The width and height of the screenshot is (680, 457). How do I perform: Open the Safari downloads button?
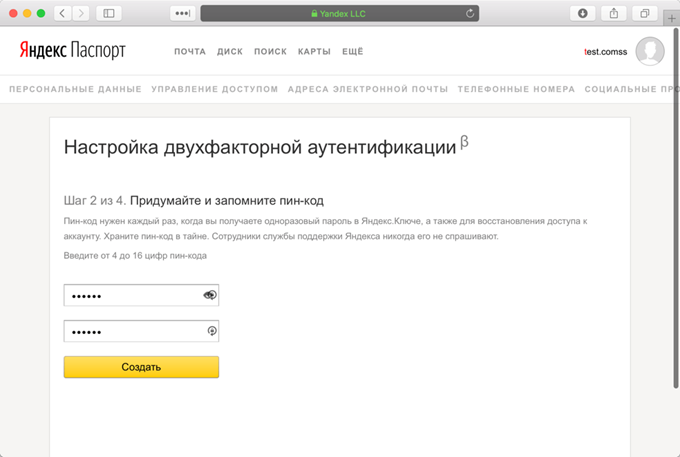click(x=582, y=13)
